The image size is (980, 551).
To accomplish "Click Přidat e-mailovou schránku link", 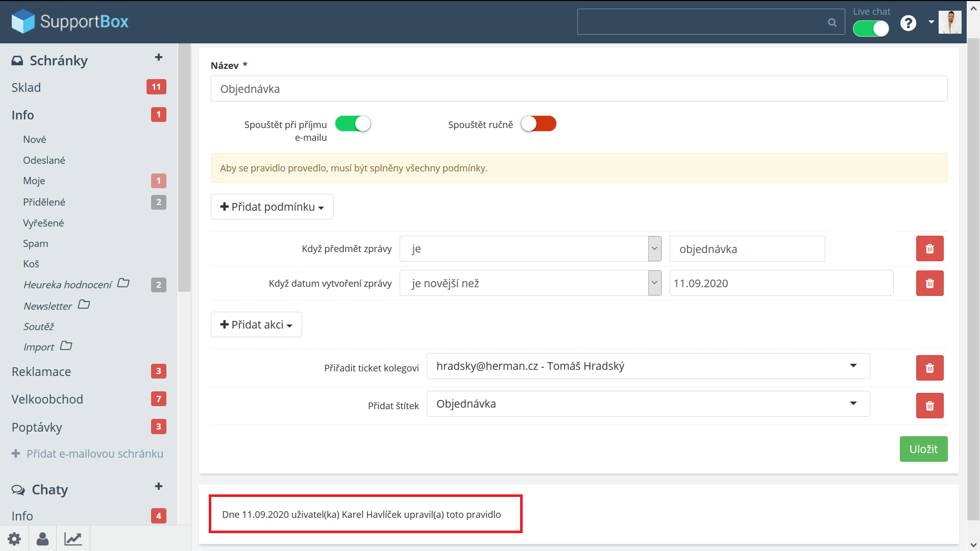I will (x=87, y=454).
